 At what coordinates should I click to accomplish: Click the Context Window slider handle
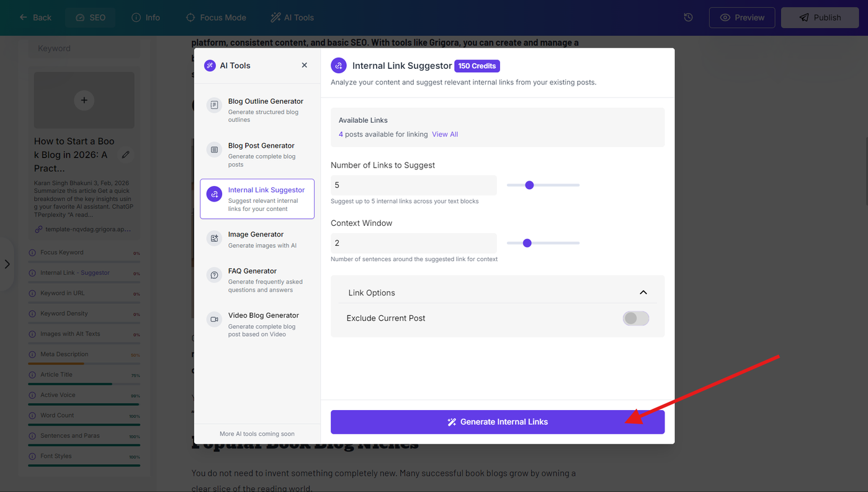(x=527, y=243)
